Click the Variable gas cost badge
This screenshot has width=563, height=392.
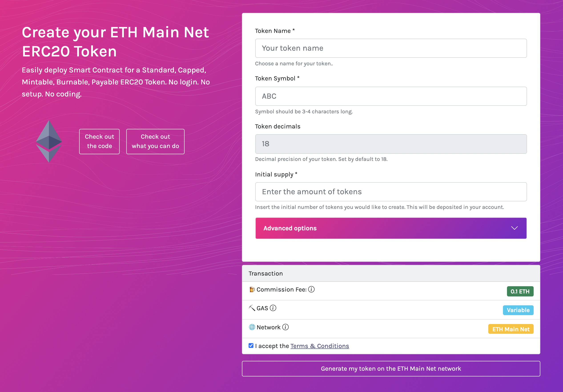pos(518,310)
